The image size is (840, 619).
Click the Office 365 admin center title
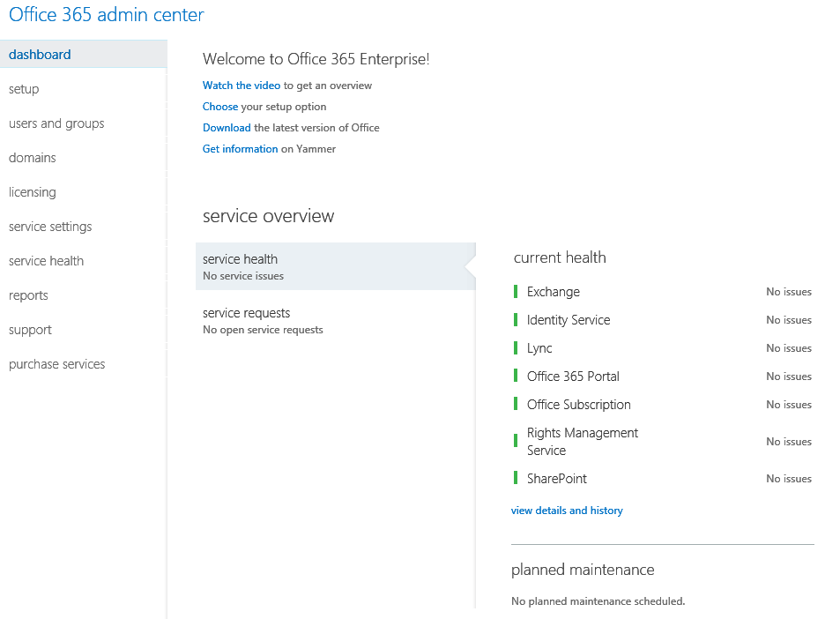point(106,15)
